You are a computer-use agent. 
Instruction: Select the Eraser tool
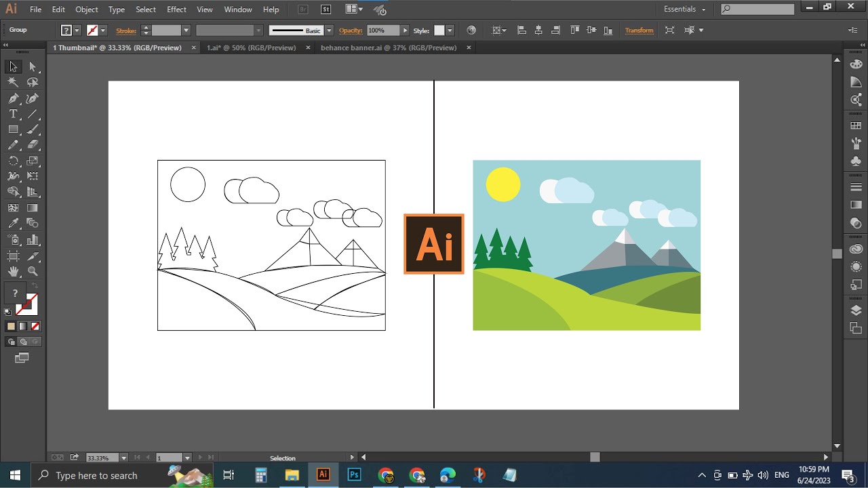click(x=33, y=145)
